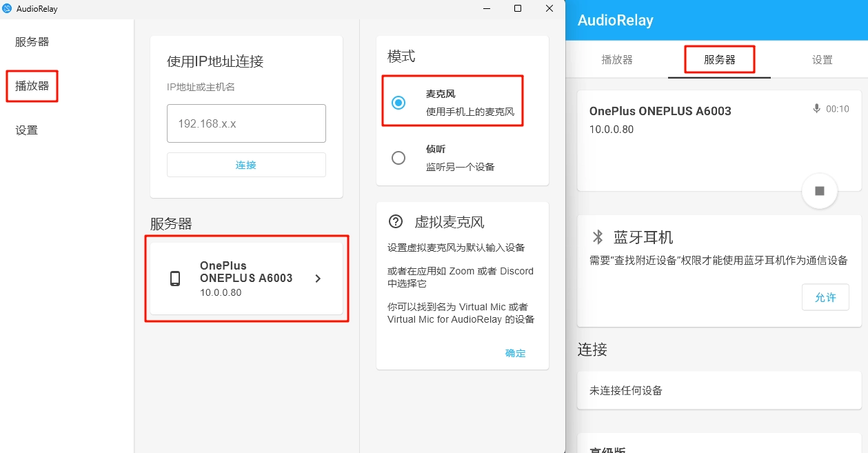Click the AudioRelay app logo in title bar
Screen dimensions: 868x453
point(8,8)
